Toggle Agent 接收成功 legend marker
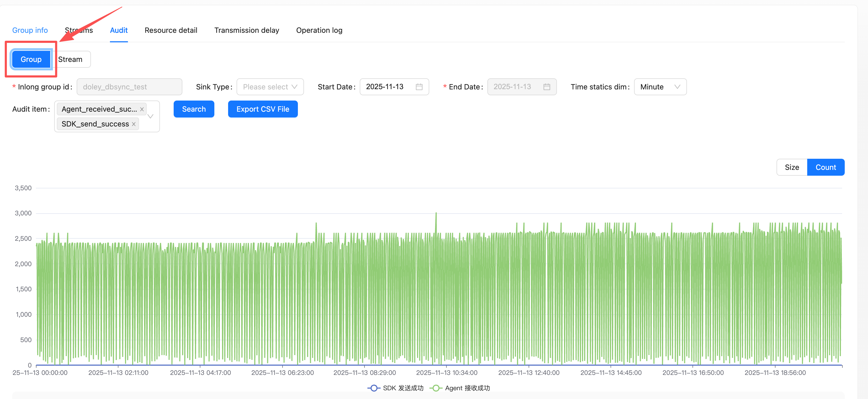Image resolution: width=868 pixels, height=399 pixels. (436, 388)
